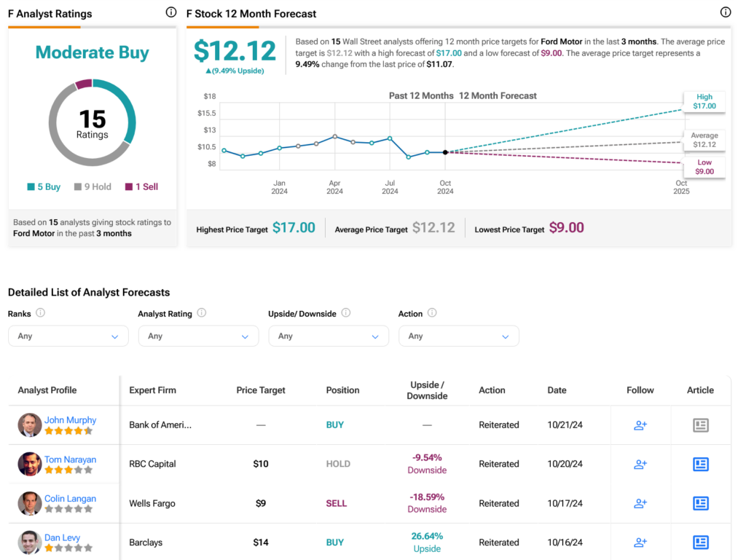Image resolution: width=746 pixels, height=560 pixels.
Task: Open the Ranks filter dropdown
Action: pos(68,336)
